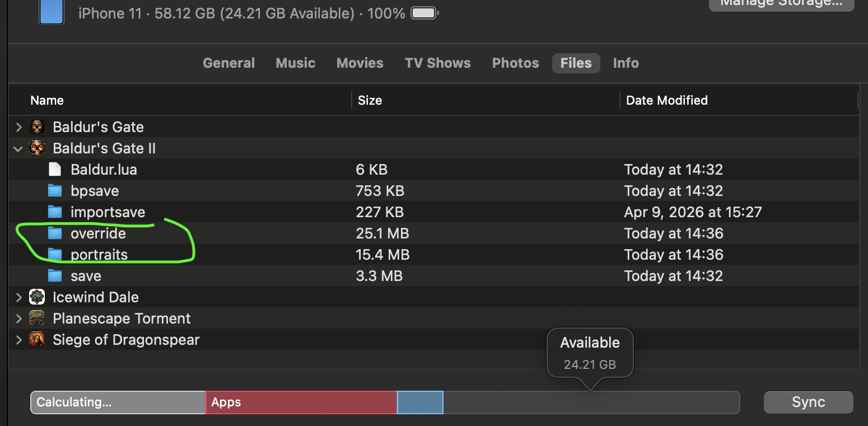Click the Baldur's Gate app icon

click(x=37, y=127)
